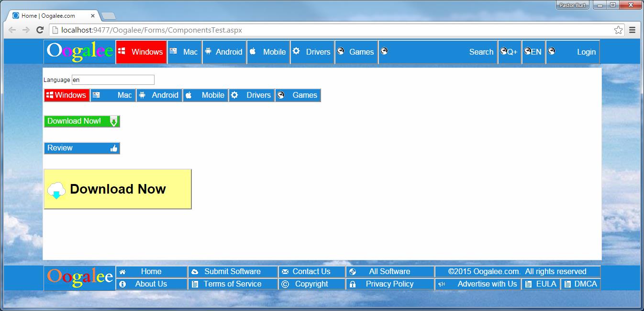Open the Chrome hamburger menu
The height and width of the screenshot is (311, 644).
632,30
